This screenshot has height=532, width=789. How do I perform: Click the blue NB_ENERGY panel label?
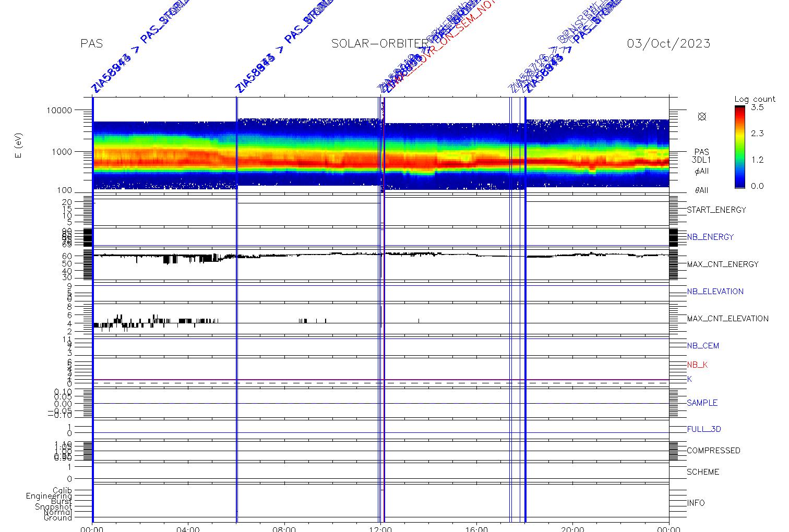click(x=710, y=237)
